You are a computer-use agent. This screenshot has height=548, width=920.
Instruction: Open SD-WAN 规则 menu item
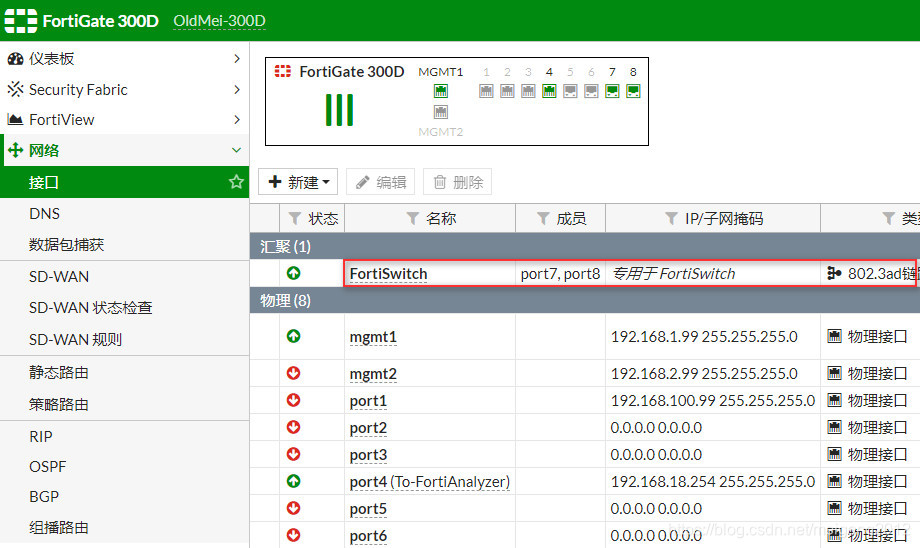[75, 339]
